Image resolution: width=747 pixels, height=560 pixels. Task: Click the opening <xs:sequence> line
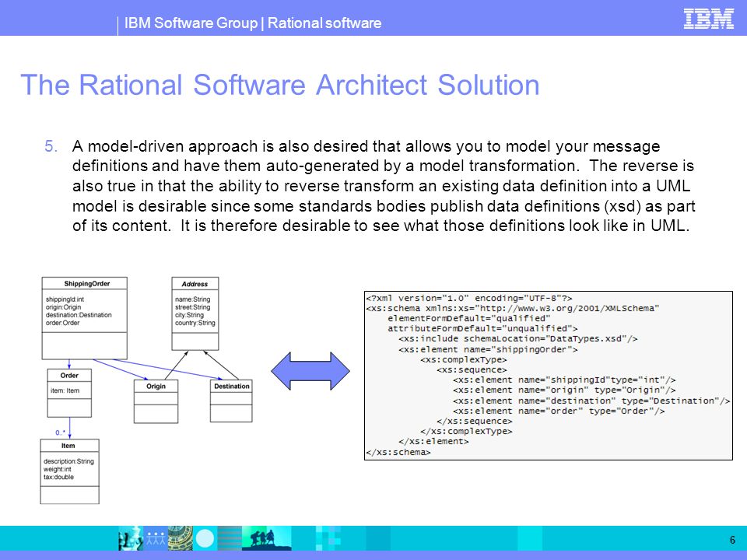472,369
